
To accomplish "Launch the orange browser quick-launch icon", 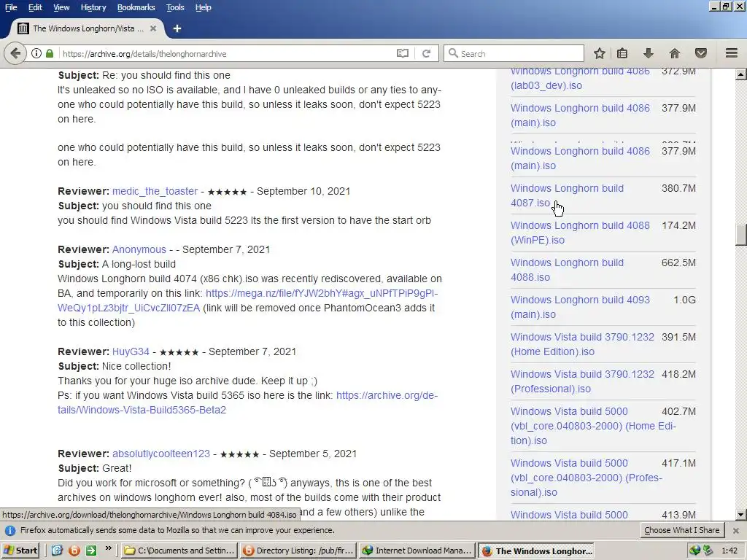I will (74, 551).
